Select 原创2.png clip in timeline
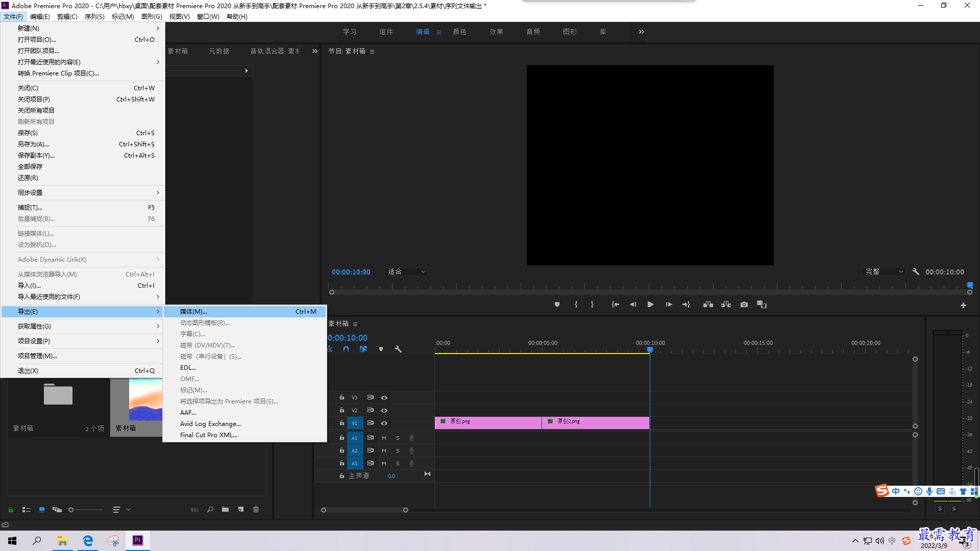The image size is (980, 551). pos(596,422)
